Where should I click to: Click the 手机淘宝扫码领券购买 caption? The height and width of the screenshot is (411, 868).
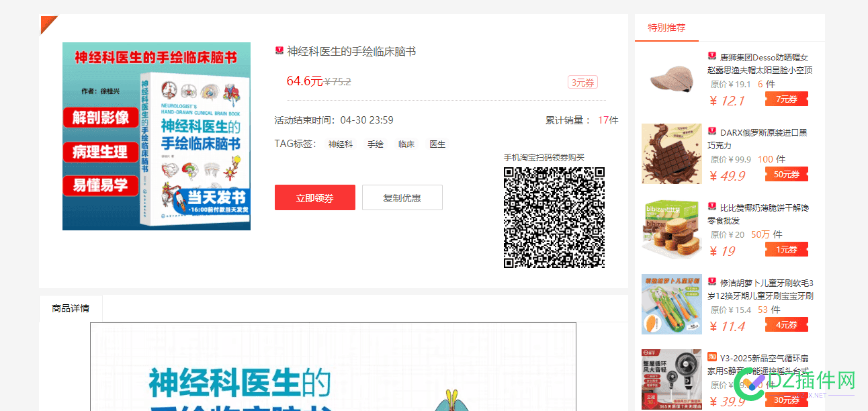[544, 158]
